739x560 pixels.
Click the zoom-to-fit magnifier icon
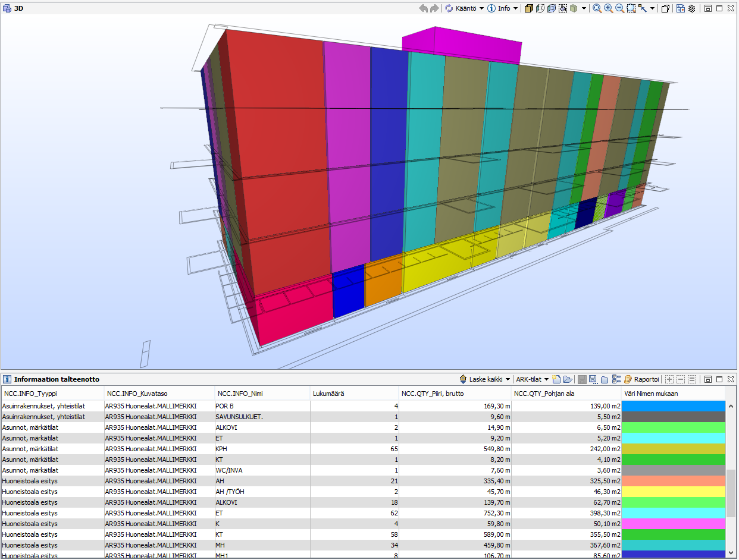coord(597,8)
